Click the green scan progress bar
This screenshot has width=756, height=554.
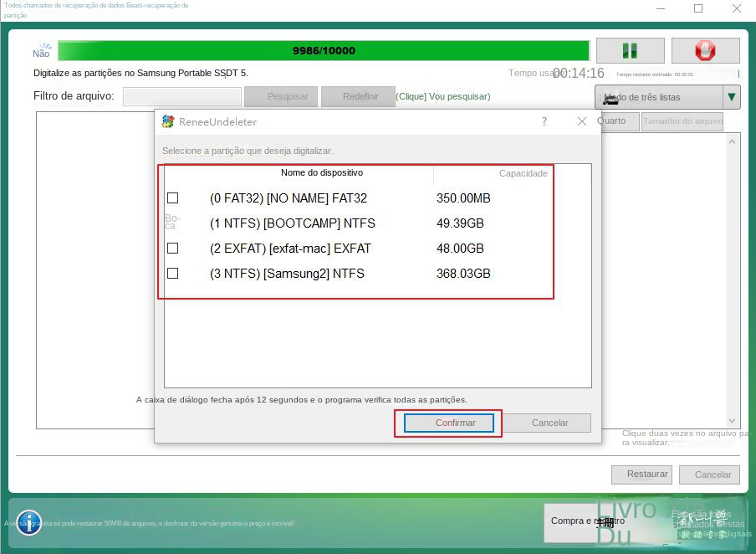pyautogui.click(x=324, y=51)
